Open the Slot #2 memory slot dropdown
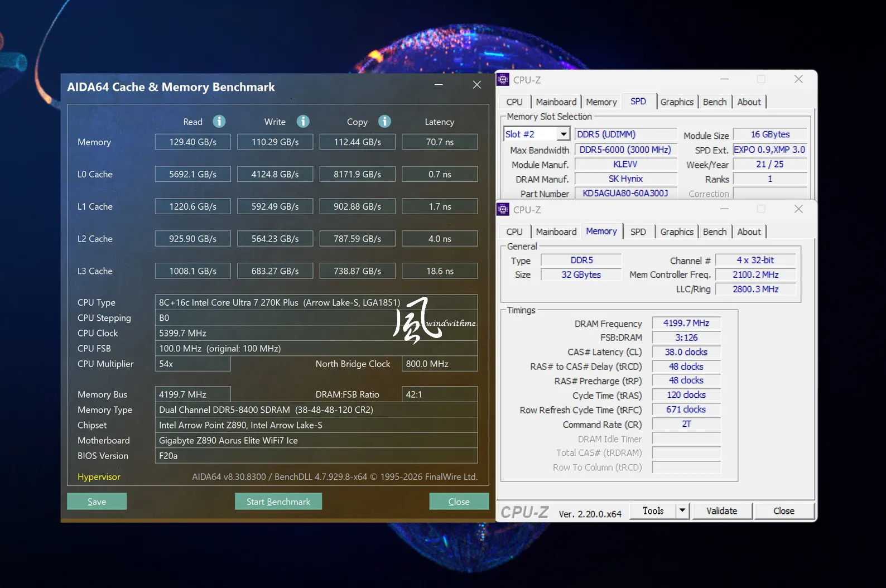Screen dimensions: 886x588 click(564, 134)
